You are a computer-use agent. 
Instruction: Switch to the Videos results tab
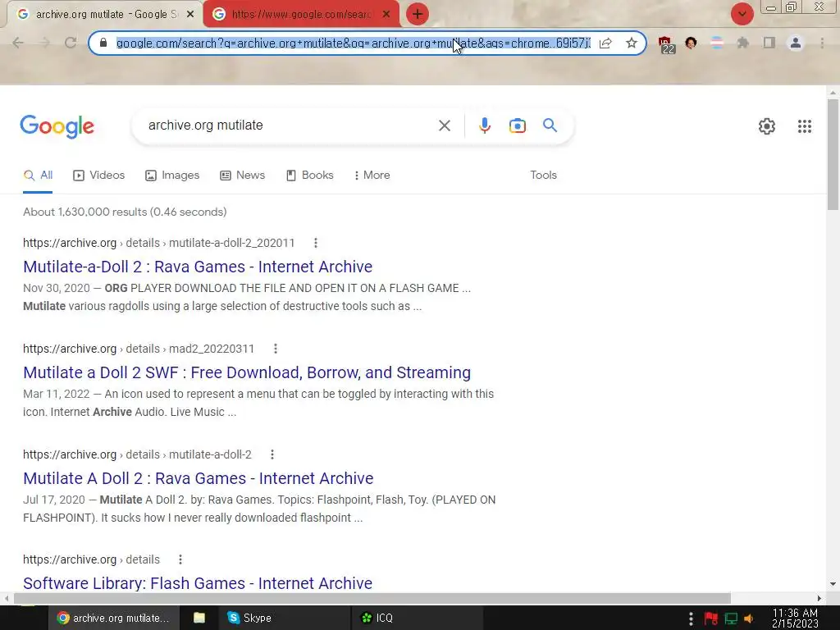click(x=99, y=176)
